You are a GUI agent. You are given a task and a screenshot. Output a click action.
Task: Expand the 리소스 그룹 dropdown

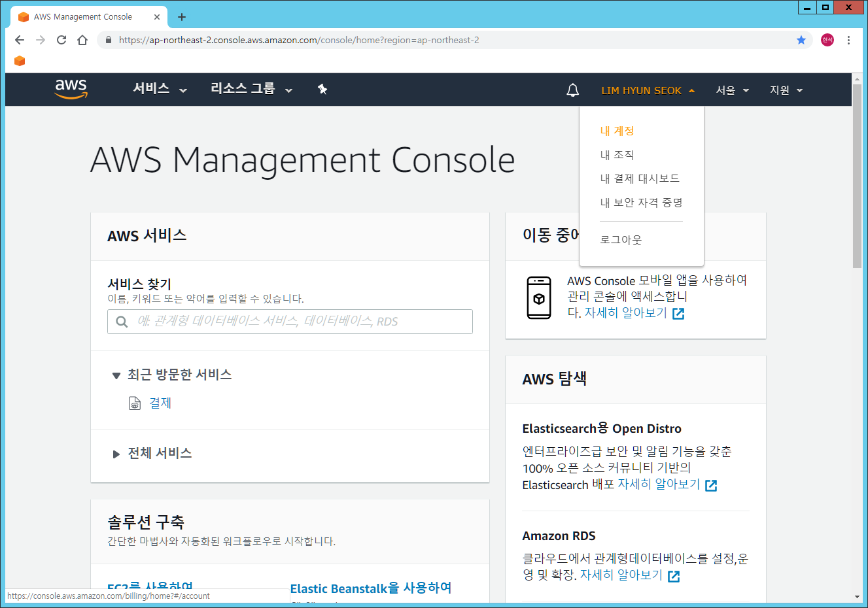[x=251, y=89]
